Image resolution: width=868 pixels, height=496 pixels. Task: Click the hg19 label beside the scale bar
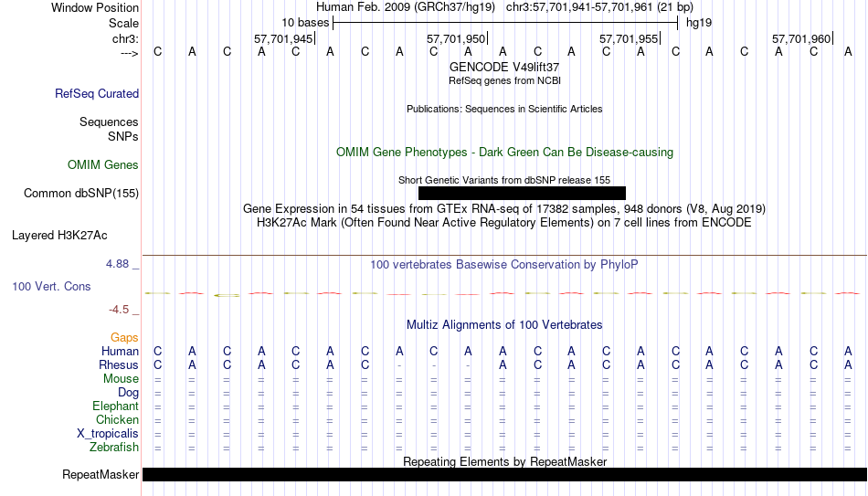pyautogui.click(x=699, y=23)
